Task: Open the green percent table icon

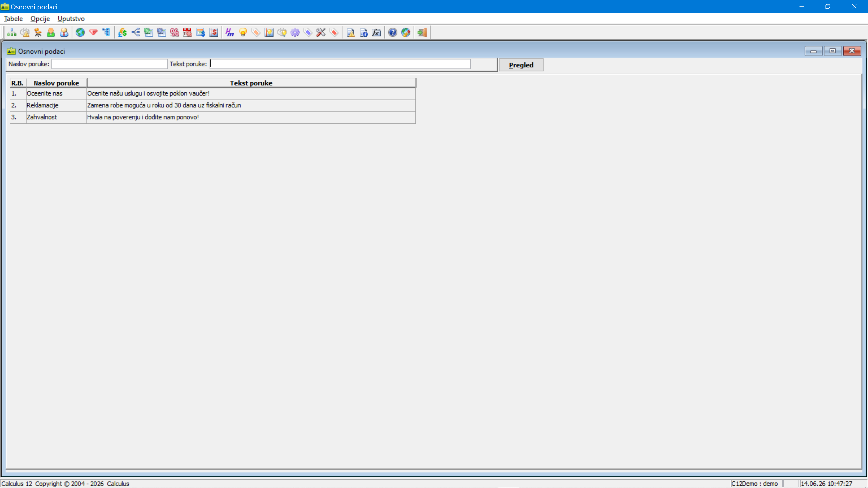Action: click(x=149, y=32)
